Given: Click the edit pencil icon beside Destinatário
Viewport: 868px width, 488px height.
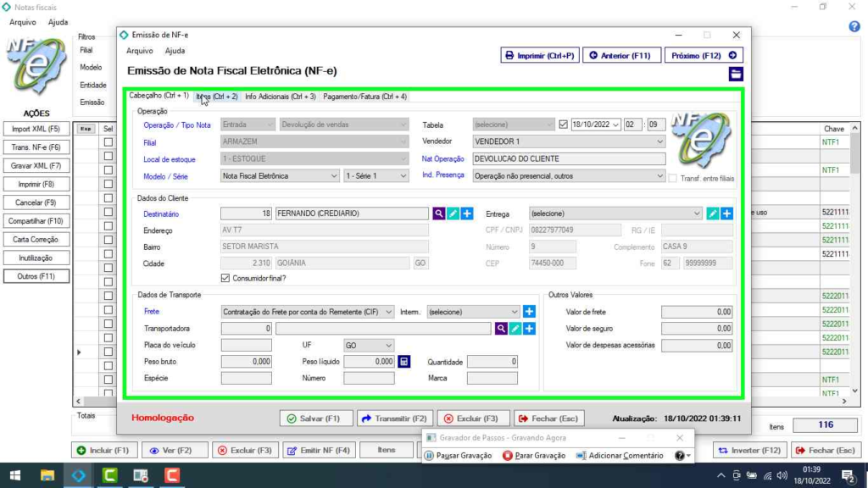Looking at the screenshot, I should (x=453, y=213).
